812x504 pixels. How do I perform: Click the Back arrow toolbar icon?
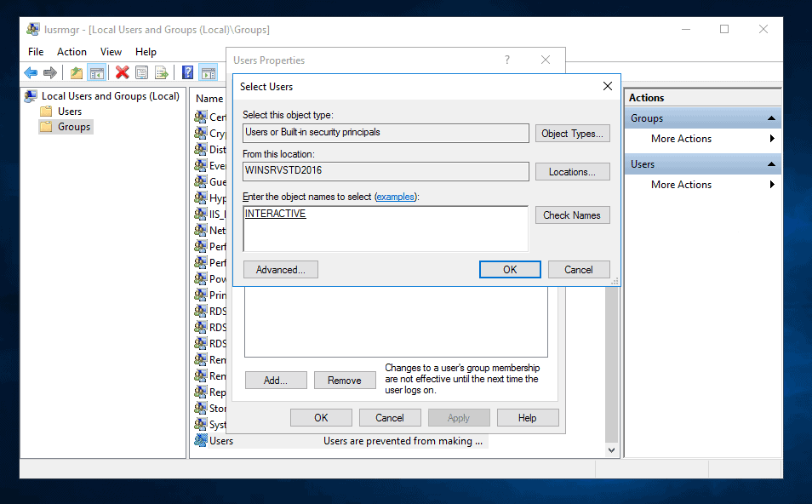[31, 73]
